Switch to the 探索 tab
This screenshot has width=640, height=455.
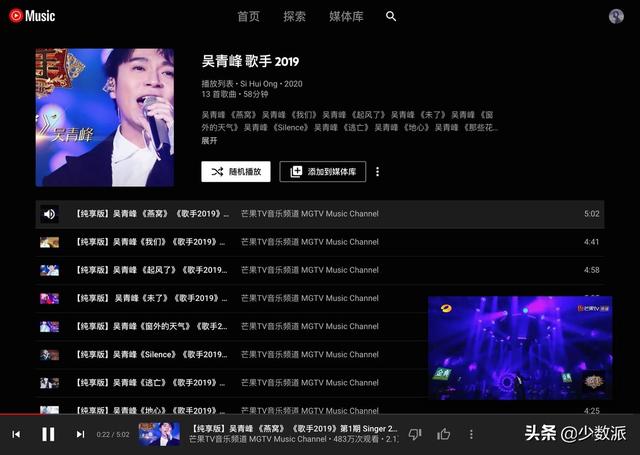[294, 17]
